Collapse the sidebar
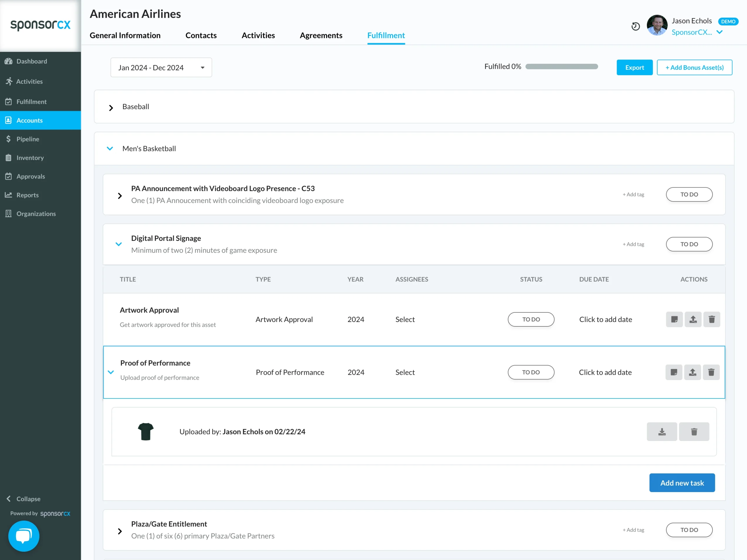The image size is (747, 560). click(x=23, y=499)
